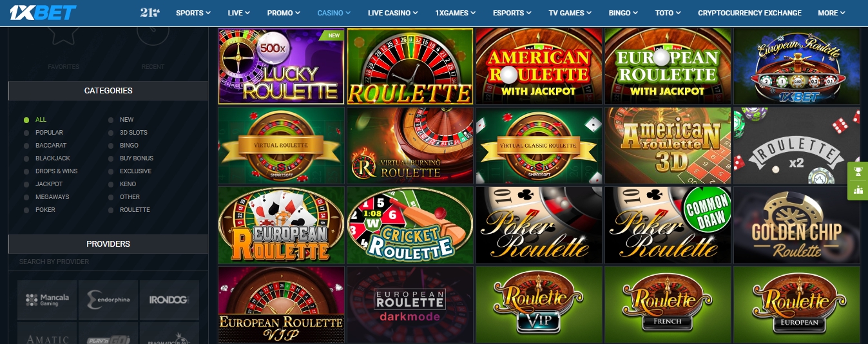Screen dimensions: 868x344
Task: Select the Endorphina provider logo
Action: click(108, 300)
